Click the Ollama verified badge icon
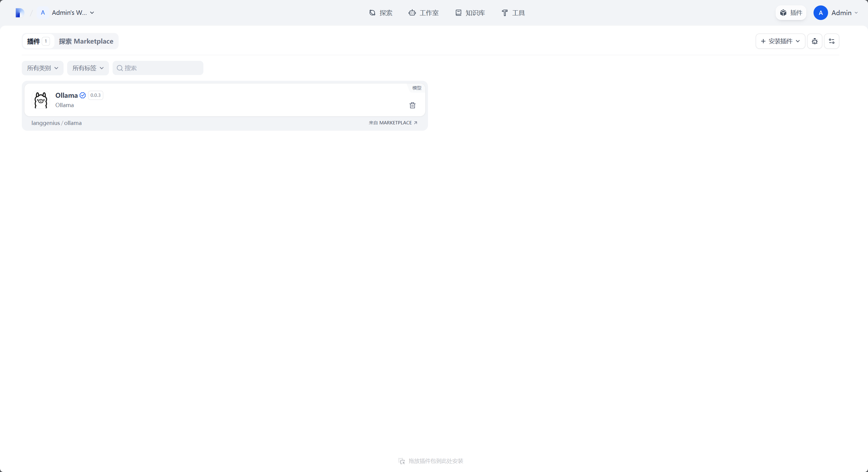868x472 pixels. point(83,95)
